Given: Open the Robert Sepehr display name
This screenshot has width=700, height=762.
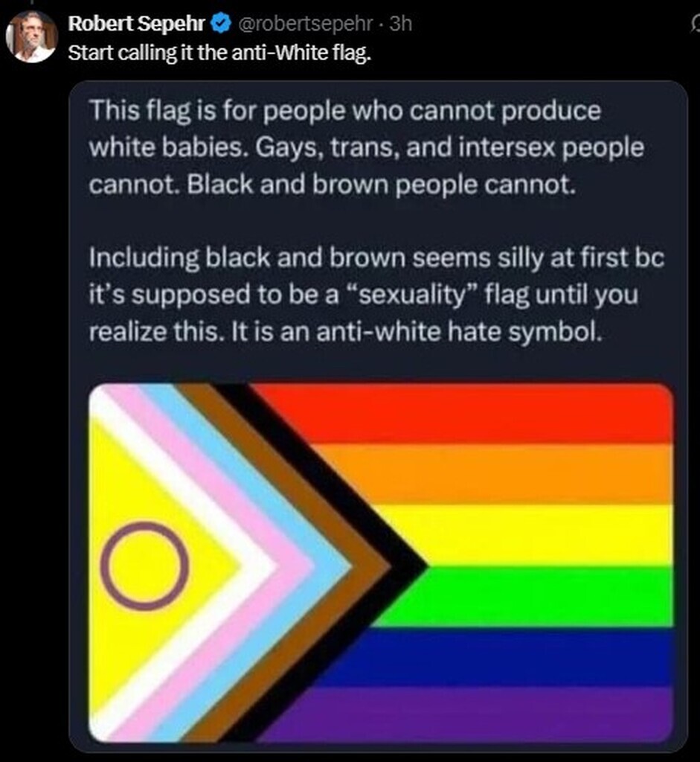Looking at the screenshot, I should pyautogui.click(x=138, y=25).
